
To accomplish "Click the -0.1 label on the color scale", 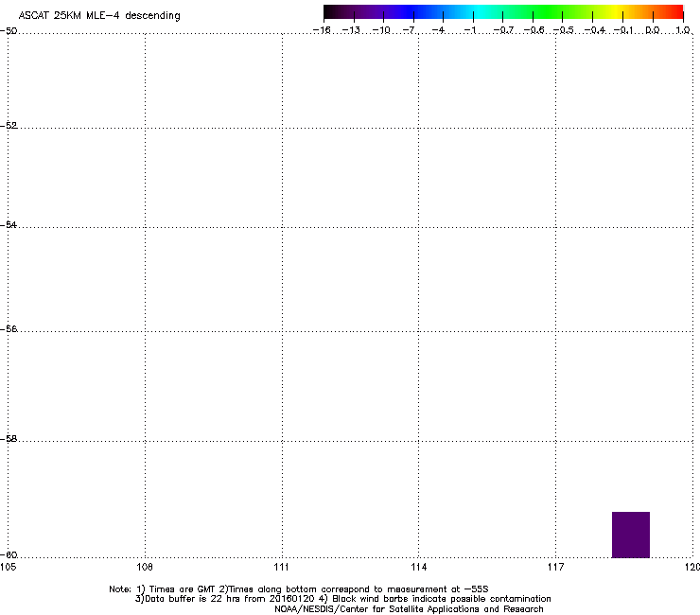I will (x=623, y=30).
